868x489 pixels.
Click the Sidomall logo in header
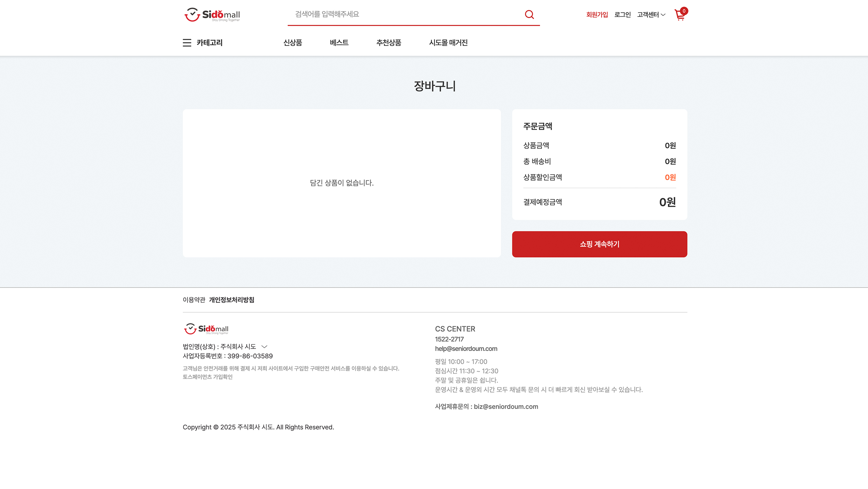tap(212, 15)
